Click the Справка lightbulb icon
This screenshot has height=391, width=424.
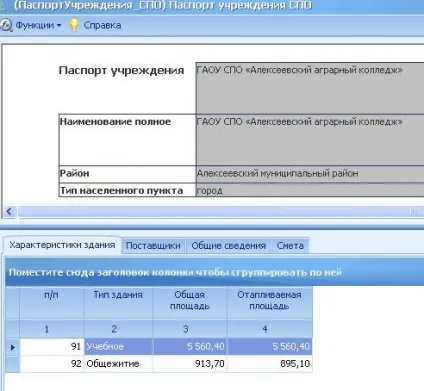[x=74, y=25]
